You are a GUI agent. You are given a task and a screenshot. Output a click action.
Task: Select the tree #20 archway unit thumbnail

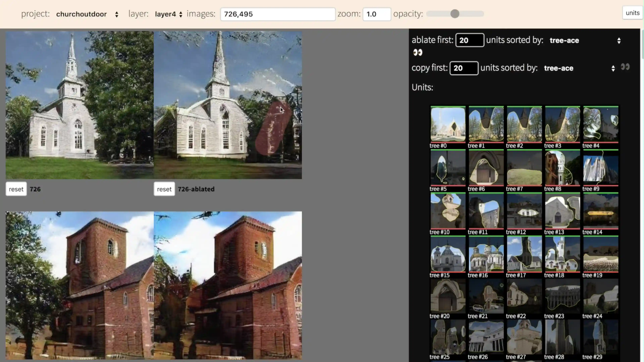(448, 296)
